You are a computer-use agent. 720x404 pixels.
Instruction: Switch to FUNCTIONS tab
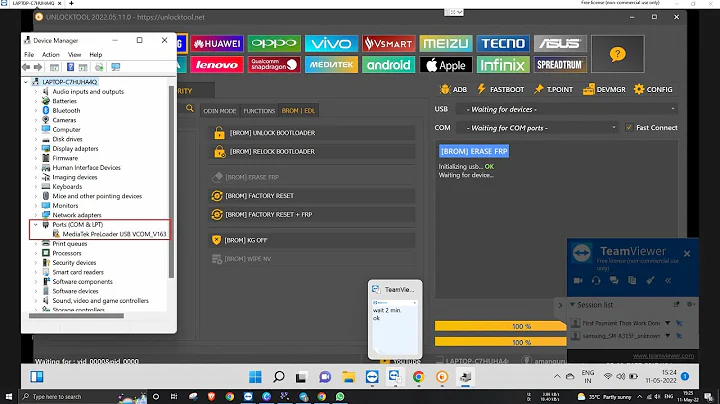point(259,111)
